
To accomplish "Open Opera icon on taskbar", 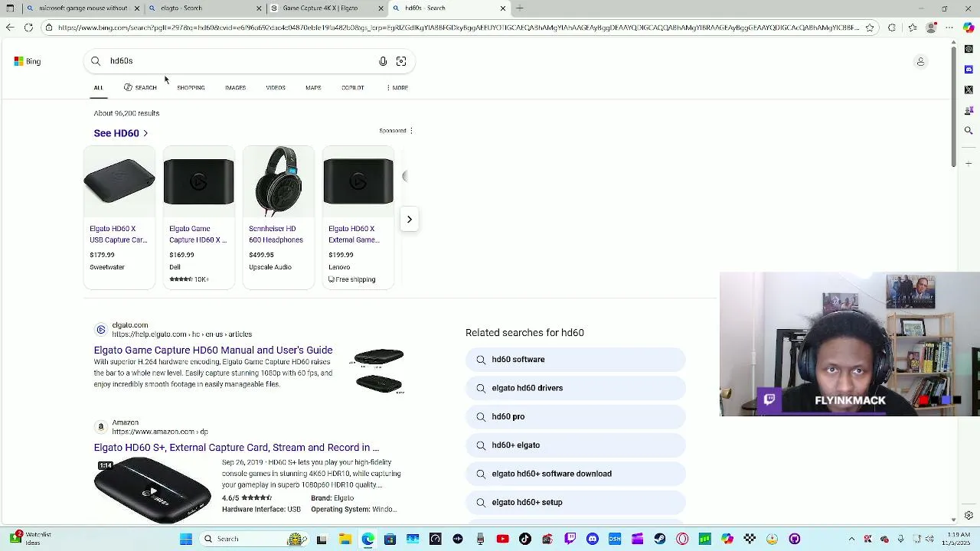I will pyautogui.click(x=682, y=539).
